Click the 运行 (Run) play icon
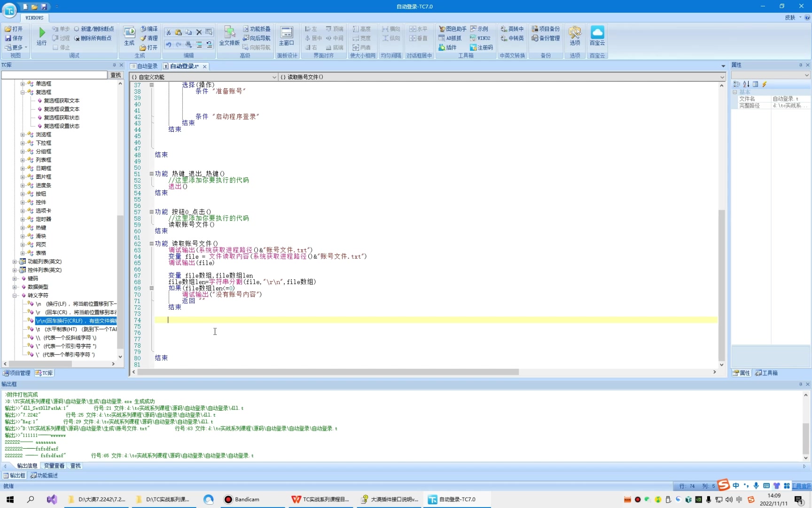The height and width of the screenshot is (508, 812). point(41,33)
